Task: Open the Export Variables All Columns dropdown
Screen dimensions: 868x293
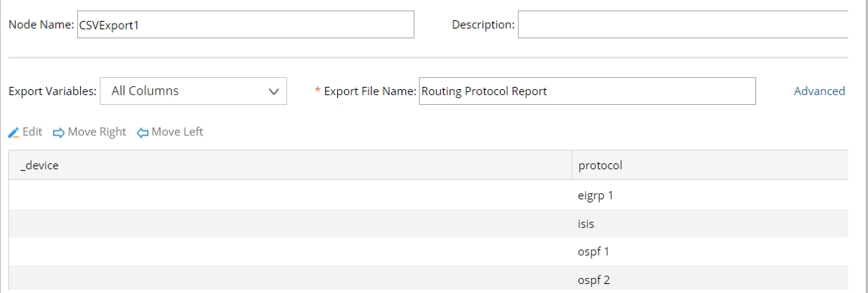Action: coord(194,91)
